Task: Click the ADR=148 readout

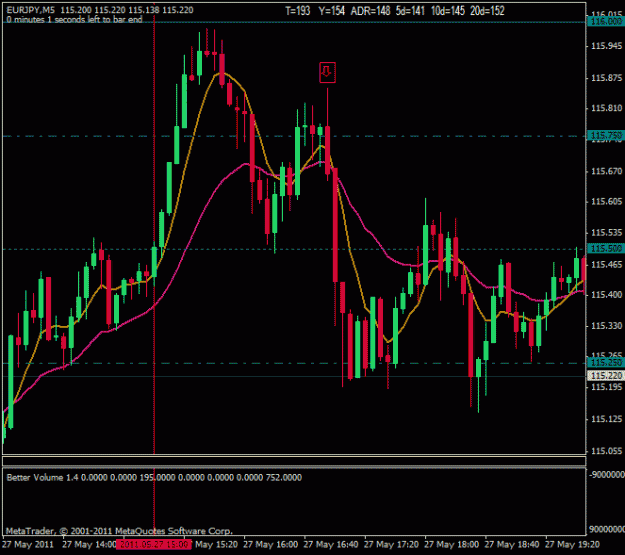Action: [370, 11]
